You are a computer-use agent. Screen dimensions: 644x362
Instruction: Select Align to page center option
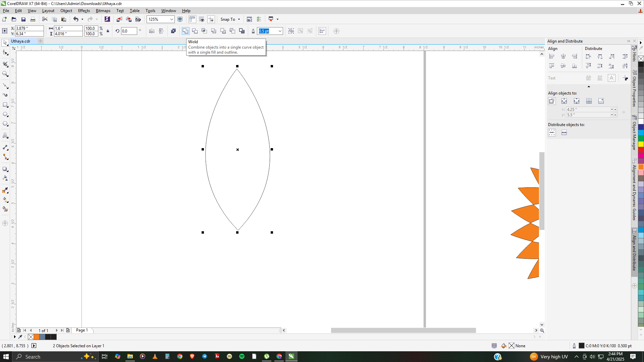[x=577, y=101]
